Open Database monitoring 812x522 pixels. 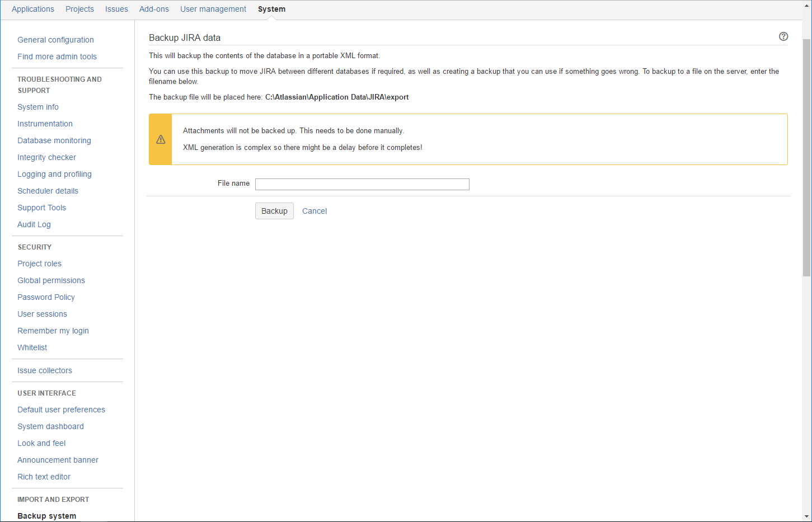[x=54, y=140]
